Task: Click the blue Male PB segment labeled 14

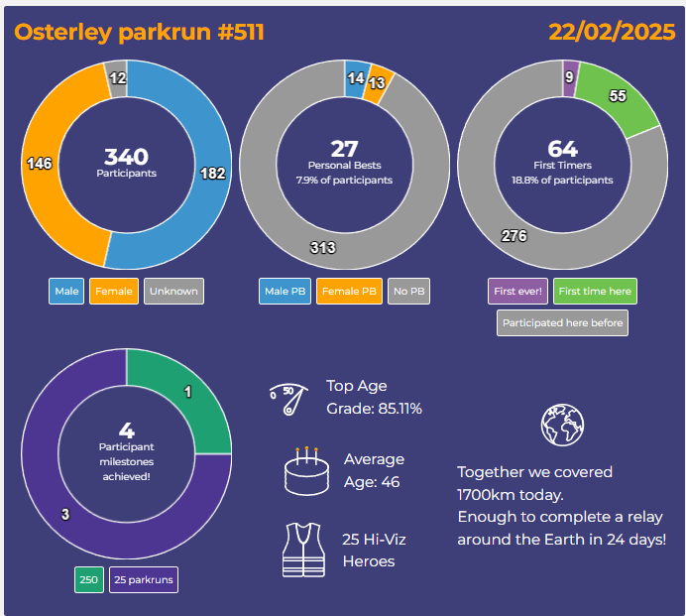Action: pyautogui.click(x=355, y=78)
